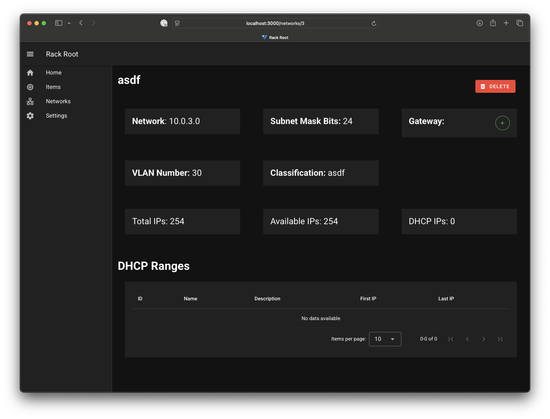Sort table by Description column

coord(267,299)
